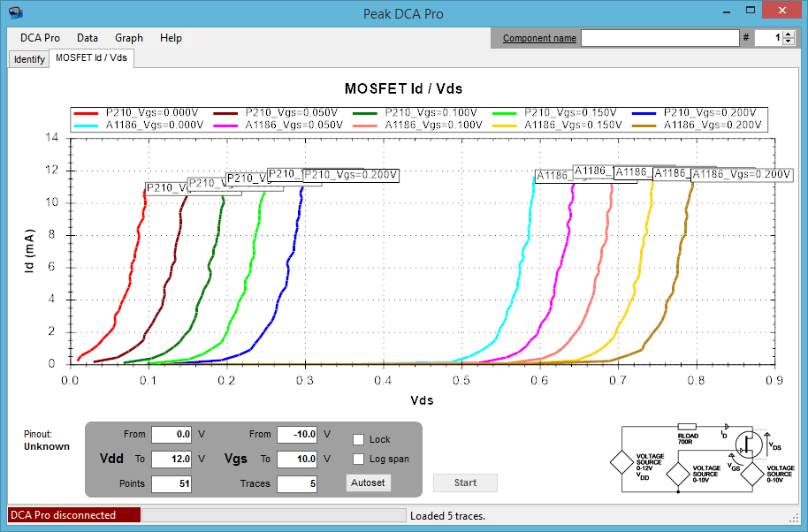Select the MOSFET Id / Vds tab

[x=91, y=58]
